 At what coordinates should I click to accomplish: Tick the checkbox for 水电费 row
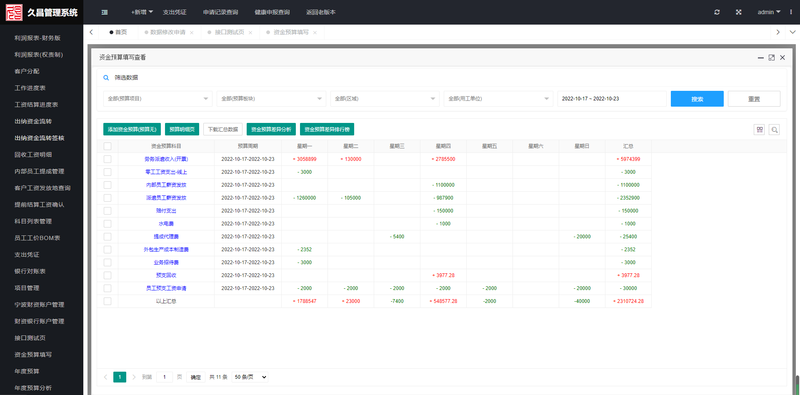(x=107, y=224)
